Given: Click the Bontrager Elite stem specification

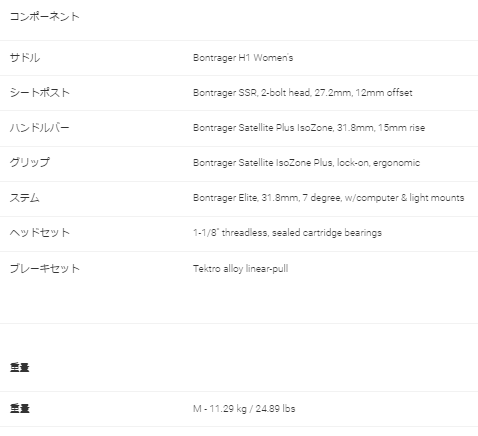Looking at the screenshot, I should pyautogui.click(x=329, y=198).
